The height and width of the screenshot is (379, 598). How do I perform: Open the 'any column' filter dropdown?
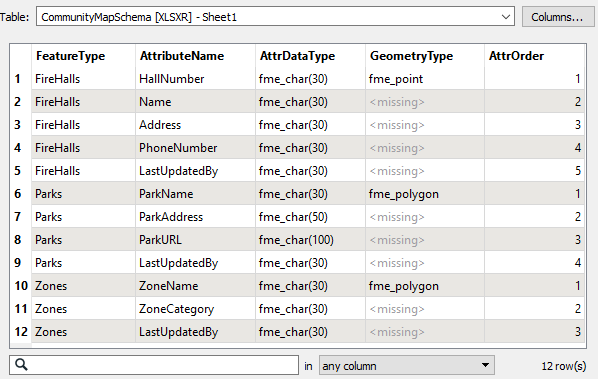[x=407, y=365]
